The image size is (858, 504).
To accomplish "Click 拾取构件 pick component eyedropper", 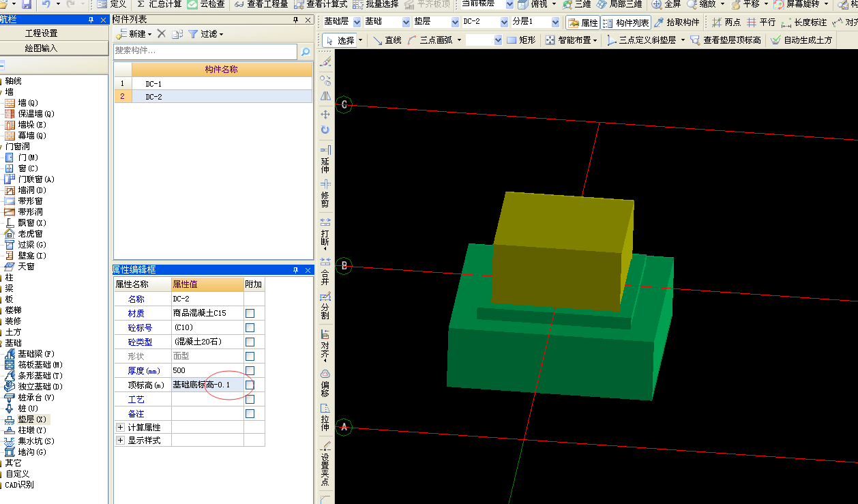I will pyautogui.click(x=677, y=23).
